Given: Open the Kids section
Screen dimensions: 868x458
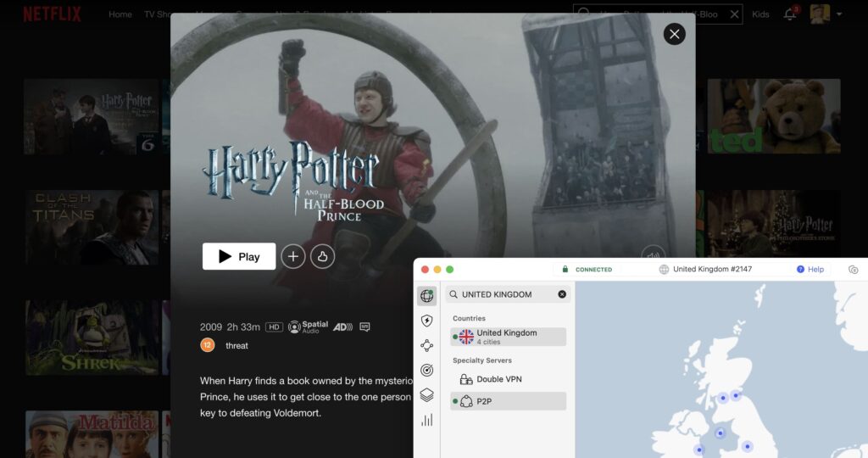Looking at the screenshot, I should click(760, 14).
